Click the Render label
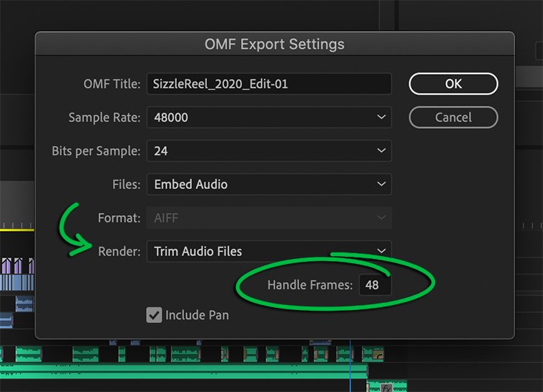543x392 pixels. pos(117,252)
